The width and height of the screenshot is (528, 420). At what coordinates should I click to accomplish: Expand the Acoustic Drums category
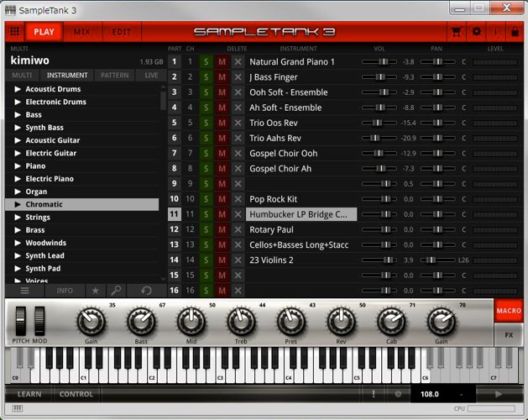click(18, 89)
